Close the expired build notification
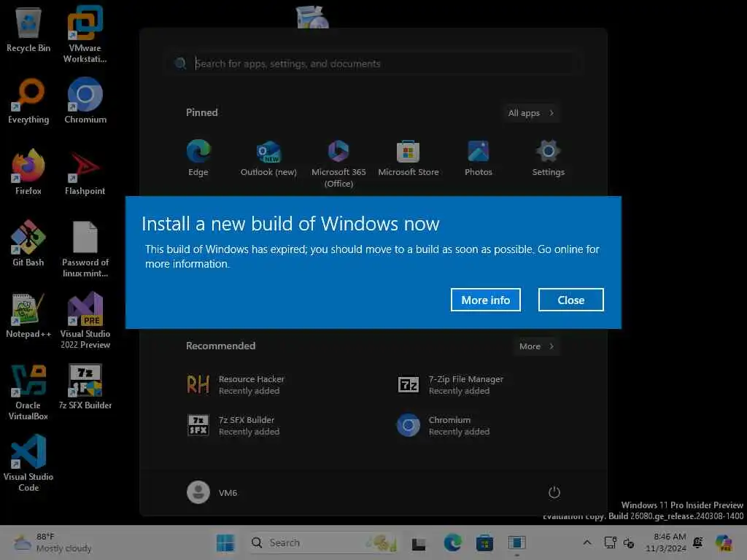The width and height of the screenshot is (747, 560). tap(570, 300)
